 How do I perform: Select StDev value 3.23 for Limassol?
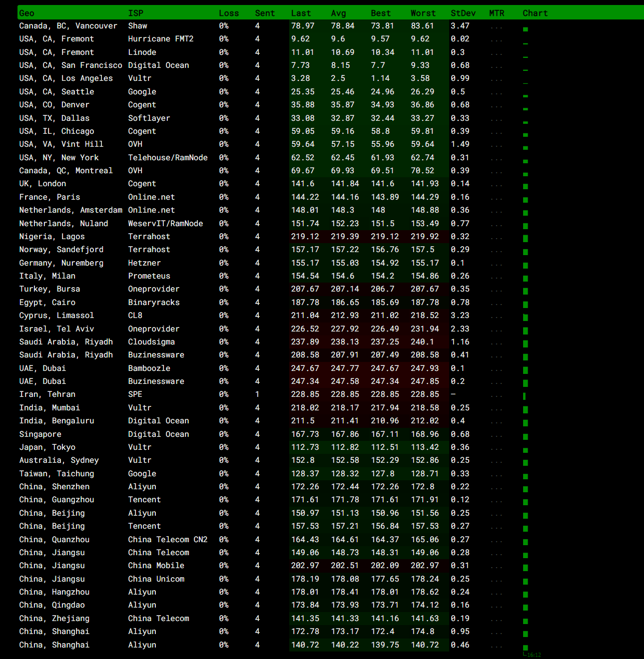click(460, 316)
